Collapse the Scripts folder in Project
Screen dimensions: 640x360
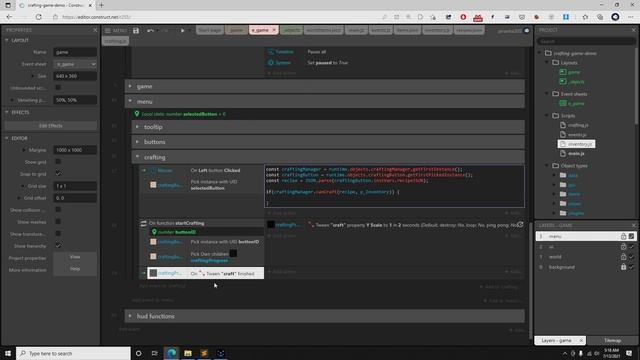[x=547, y=116]
